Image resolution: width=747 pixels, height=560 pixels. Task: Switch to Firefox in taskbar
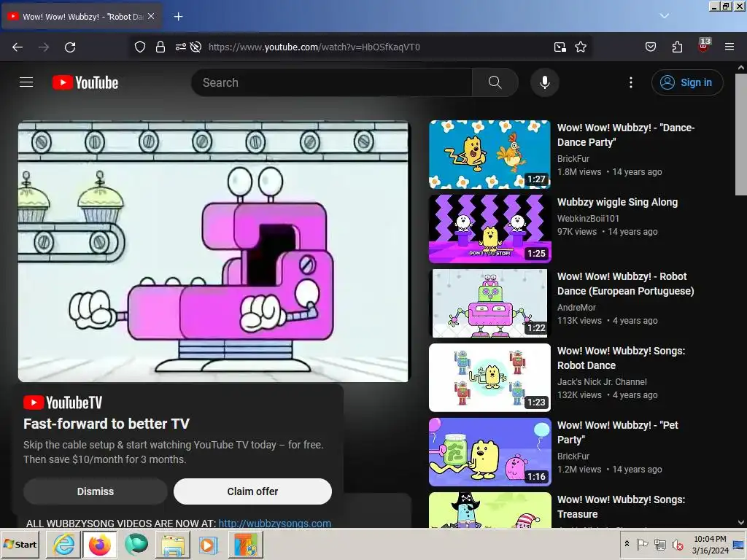click(x=99, y=544)
